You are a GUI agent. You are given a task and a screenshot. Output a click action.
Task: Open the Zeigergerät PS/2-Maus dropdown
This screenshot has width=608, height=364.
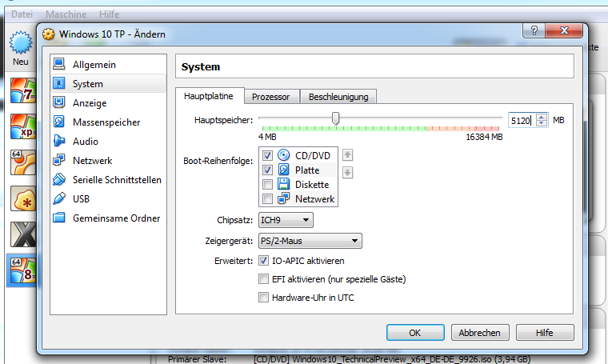pos(310,241)
